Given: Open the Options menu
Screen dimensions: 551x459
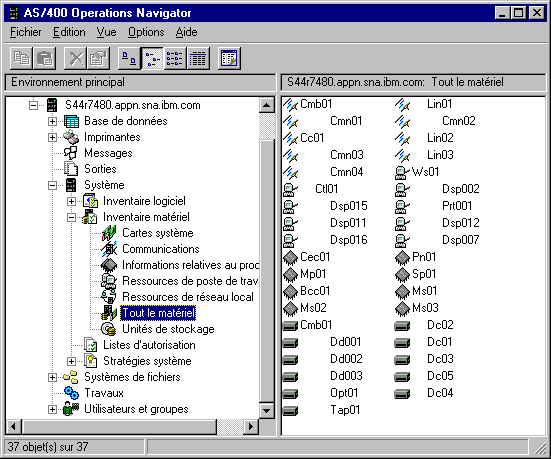Looking at the screenshot, I should point(146,32).
